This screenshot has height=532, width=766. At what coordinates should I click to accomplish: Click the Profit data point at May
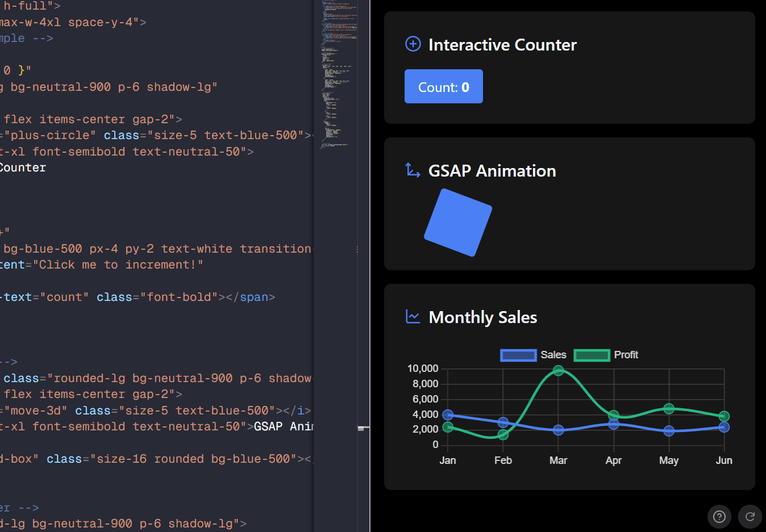click(669, 409)
